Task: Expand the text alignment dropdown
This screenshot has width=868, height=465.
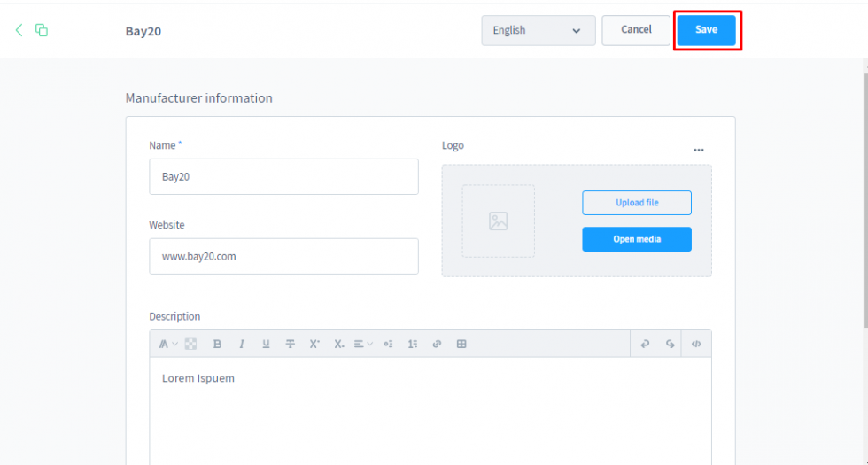Action: tap(363, 344)
